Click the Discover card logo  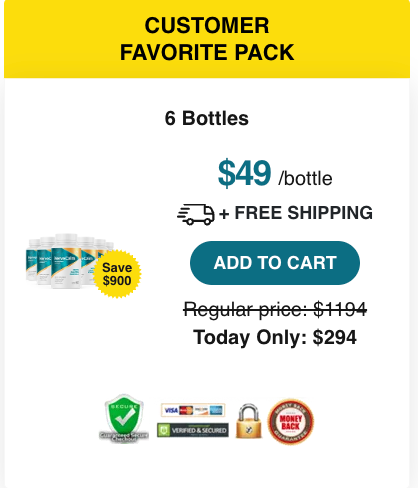[201, 410]
